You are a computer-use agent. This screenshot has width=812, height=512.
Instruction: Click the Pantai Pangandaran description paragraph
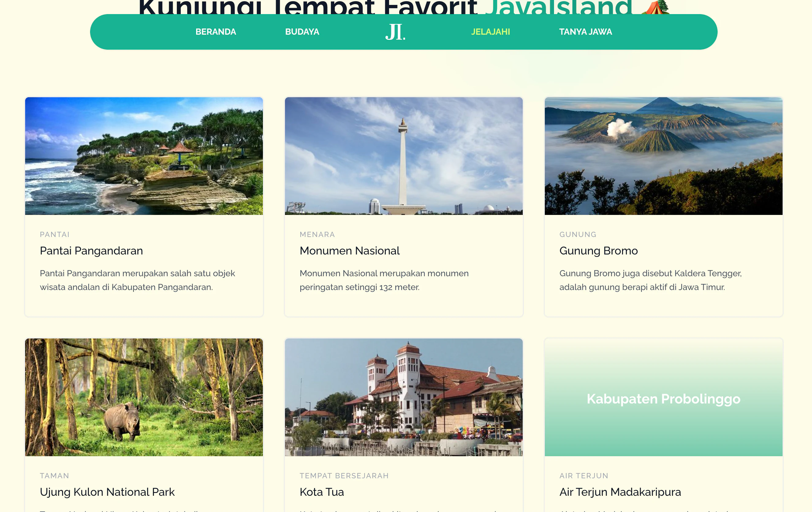tap(137, 280)
